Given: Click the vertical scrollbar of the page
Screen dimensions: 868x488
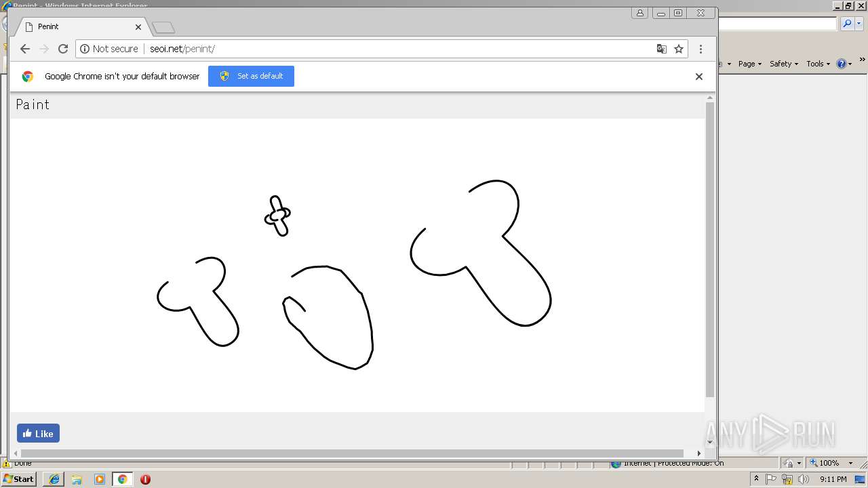Looking at the screenshot, I should (710, 249).
